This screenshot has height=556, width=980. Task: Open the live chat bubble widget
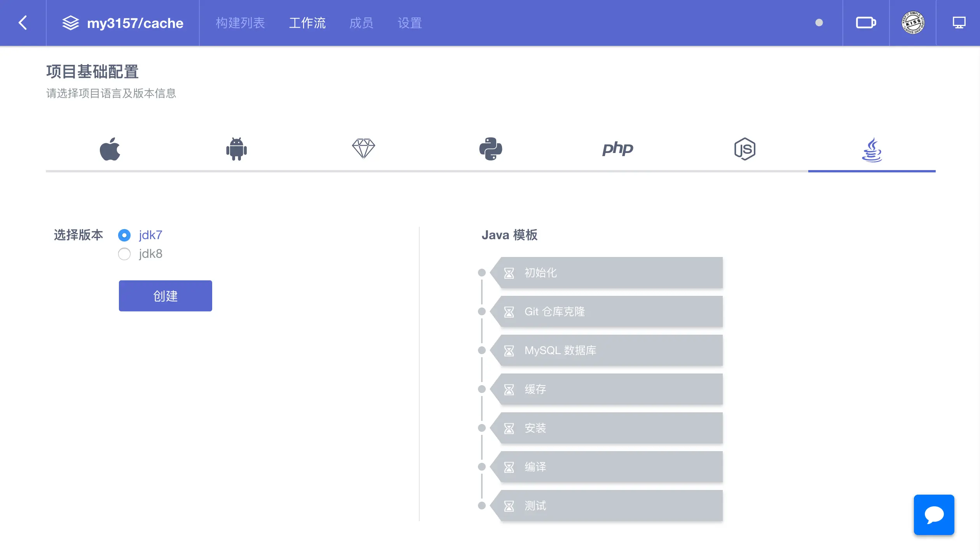934,515
